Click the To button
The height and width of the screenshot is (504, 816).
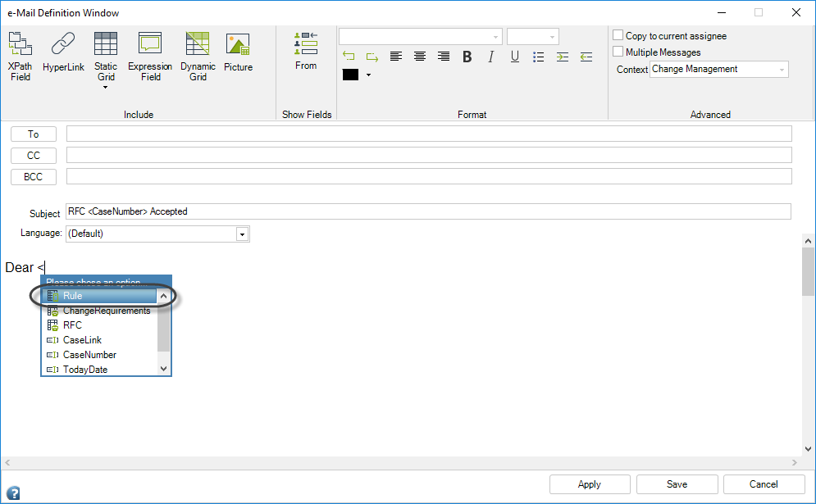[x=34, y=134]
